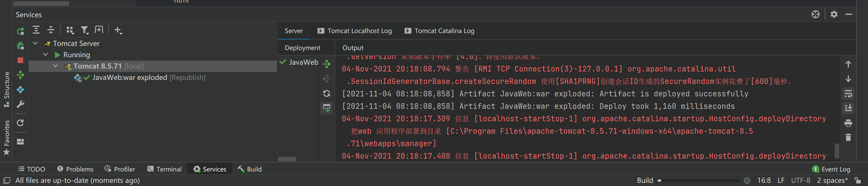
Task: Collapse the Tomcat Server tree node
Action: tap(35, 43)
